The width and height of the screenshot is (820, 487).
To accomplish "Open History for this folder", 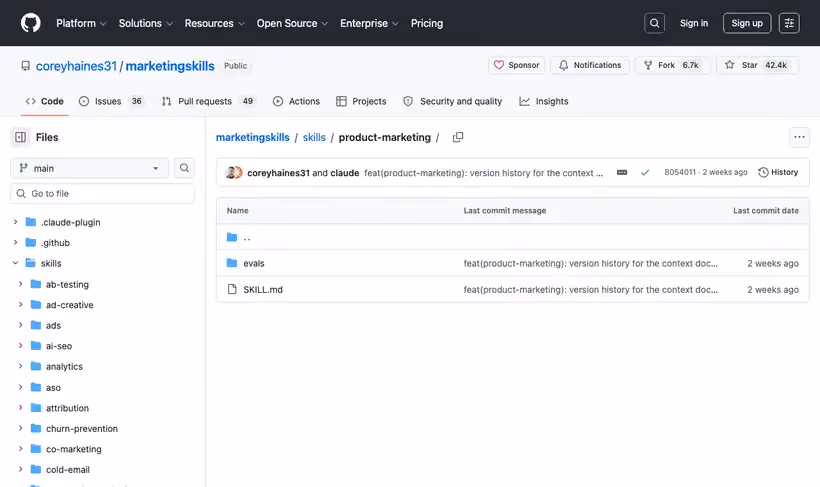I will [778, 172].
